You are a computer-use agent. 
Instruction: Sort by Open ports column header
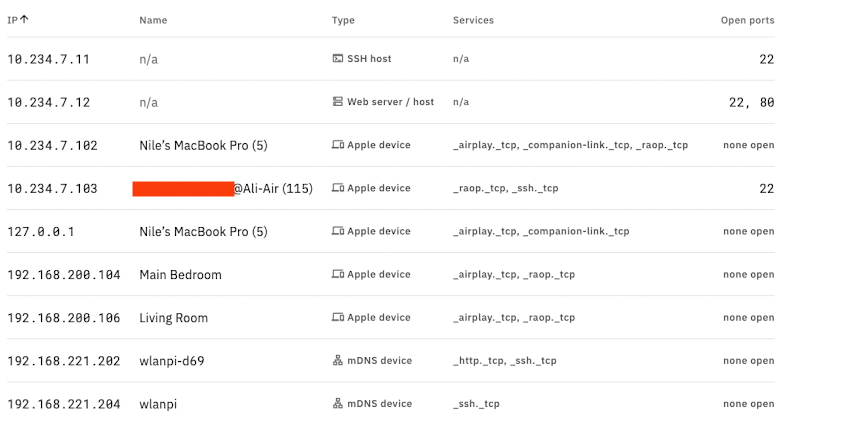(748, 20)
